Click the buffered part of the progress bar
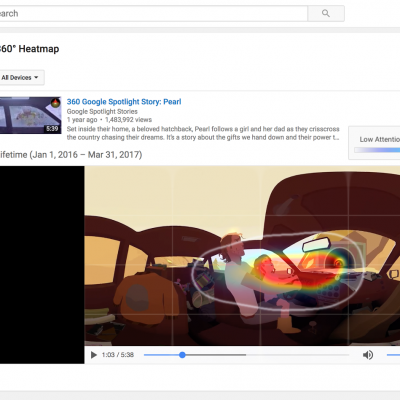The height and width of the screenshot is (400, 400). [216, 355]
